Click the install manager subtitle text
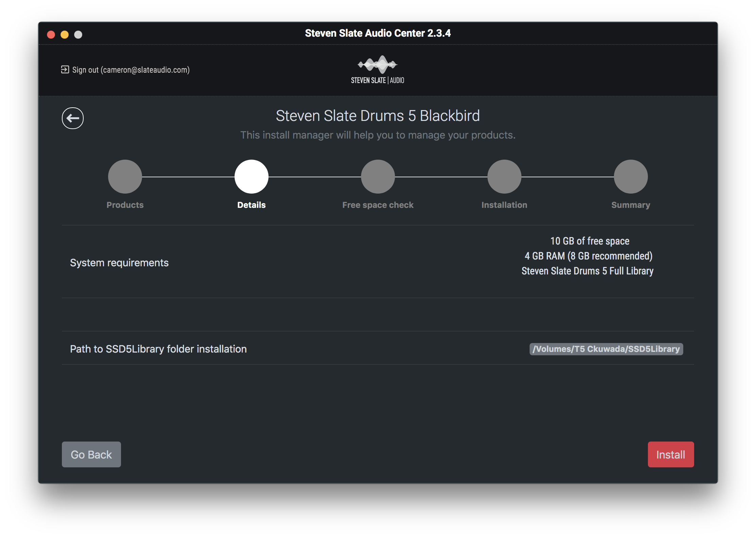756x538 pixels. tap(378, 135)
